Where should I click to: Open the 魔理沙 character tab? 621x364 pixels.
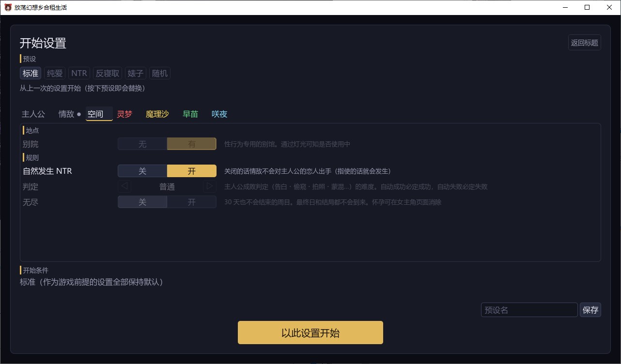tap(157, 114)
